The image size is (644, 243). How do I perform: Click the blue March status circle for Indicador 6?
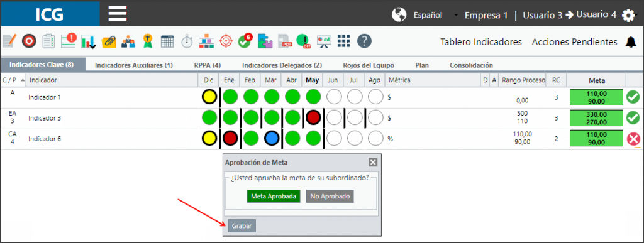272,139
